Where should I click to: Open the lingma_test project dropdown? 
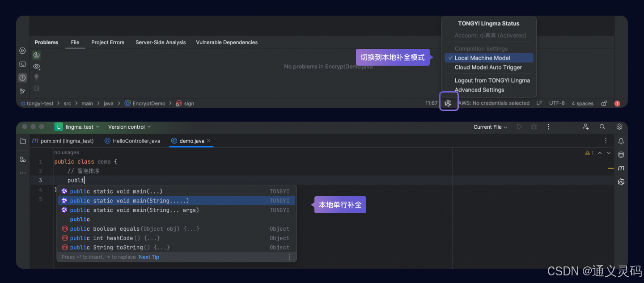tap(77, 127)
